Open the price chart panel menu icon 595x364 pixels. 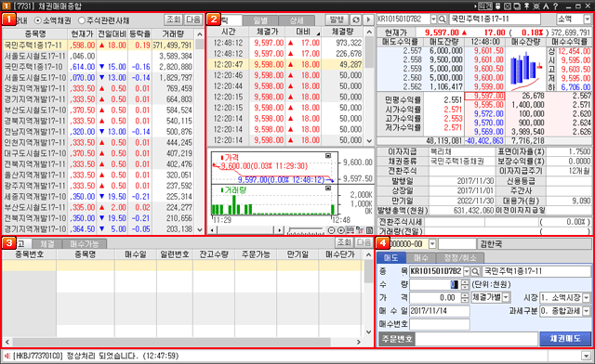(x=328, y=155)
